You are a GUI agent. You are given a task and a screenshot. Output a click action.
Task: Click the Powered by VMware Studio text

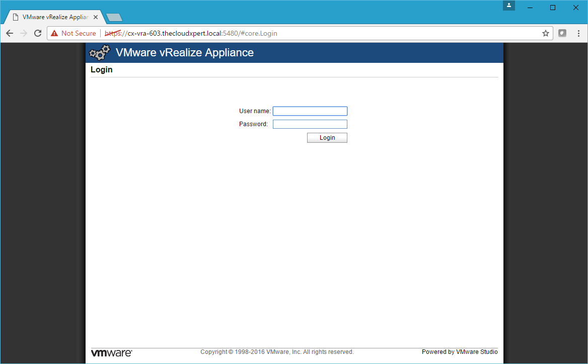click(x=459, y=352)
